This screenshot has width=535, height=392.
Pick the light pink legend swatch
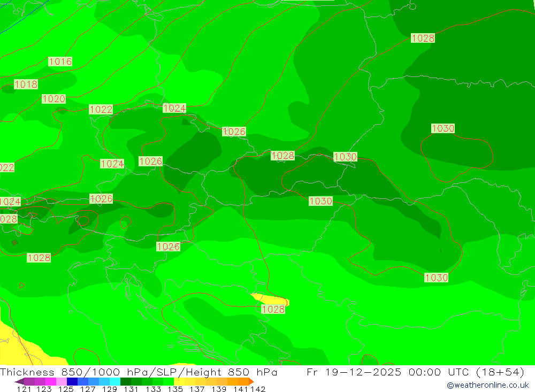(61, 381)
